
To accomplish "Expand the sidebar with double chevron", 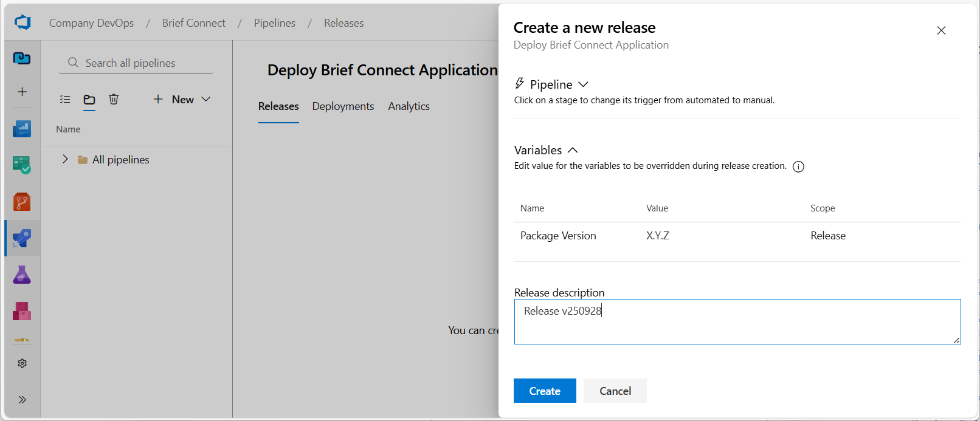I will 22,400.
